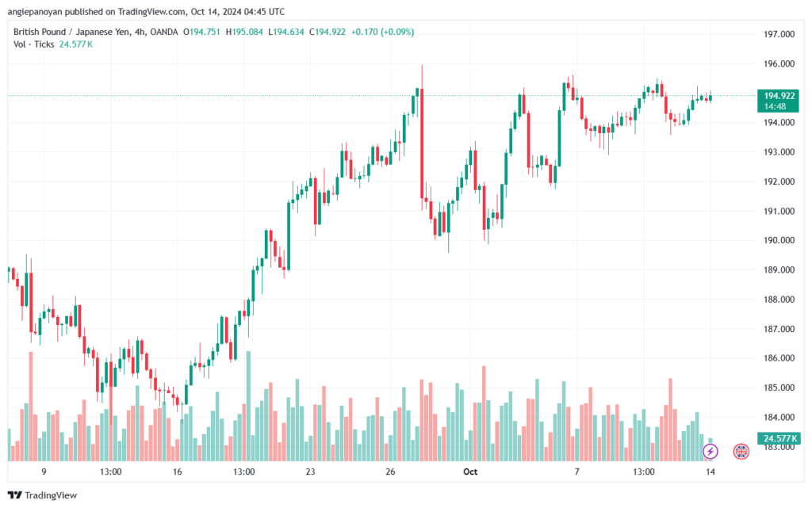Click the OANDA data source label

[x=163, y=32]
